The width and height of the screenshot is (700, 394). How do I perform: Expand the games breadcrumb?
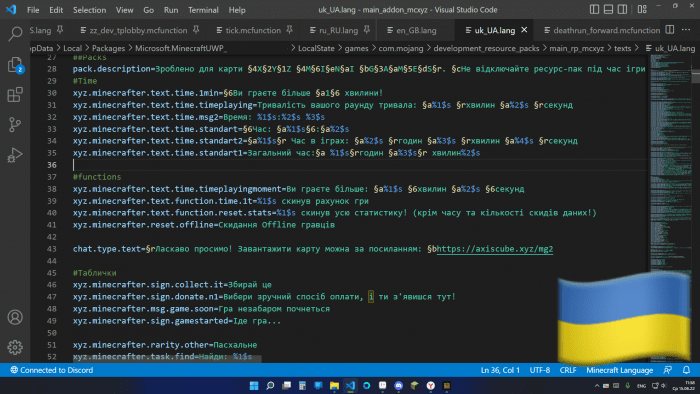pos(356,48)
